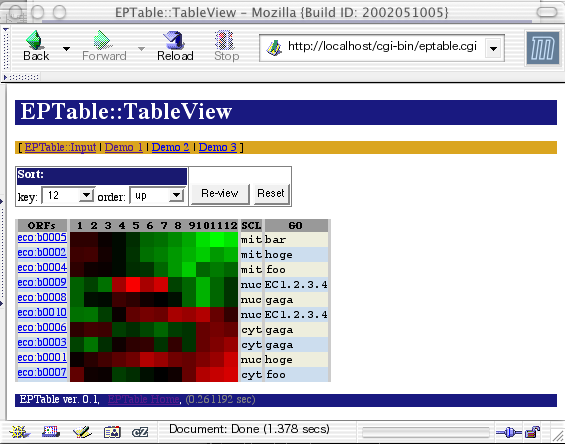Open the EPTable Home footer link
This screenshot has height=444, width=565.
coord(143,399)
